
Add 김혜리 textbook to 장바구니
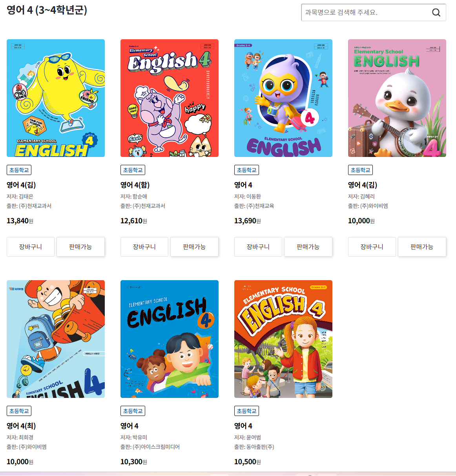click(372, 247)
